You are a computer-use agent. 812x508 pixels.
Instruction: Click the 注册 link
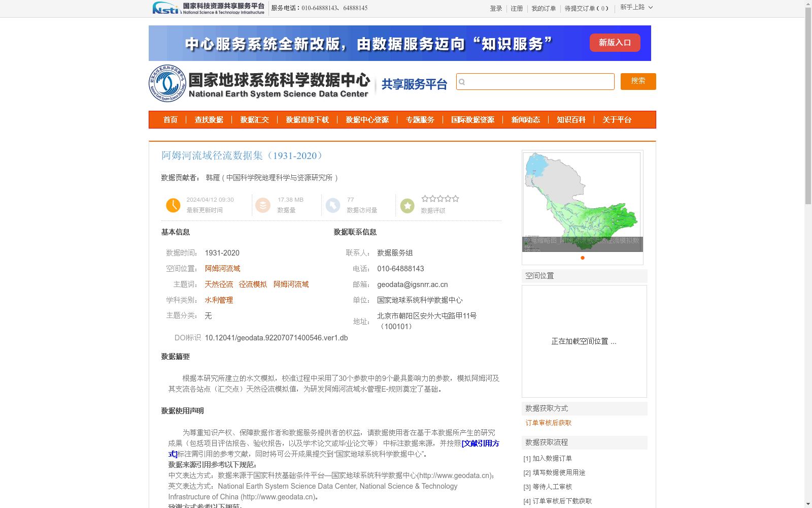point(517,9)
